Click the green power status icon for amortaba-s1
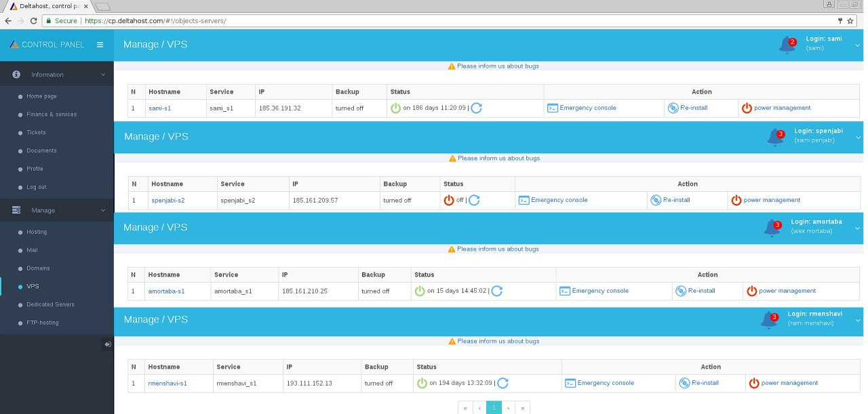The image size is (868, 414). click(x=420, y=291)
